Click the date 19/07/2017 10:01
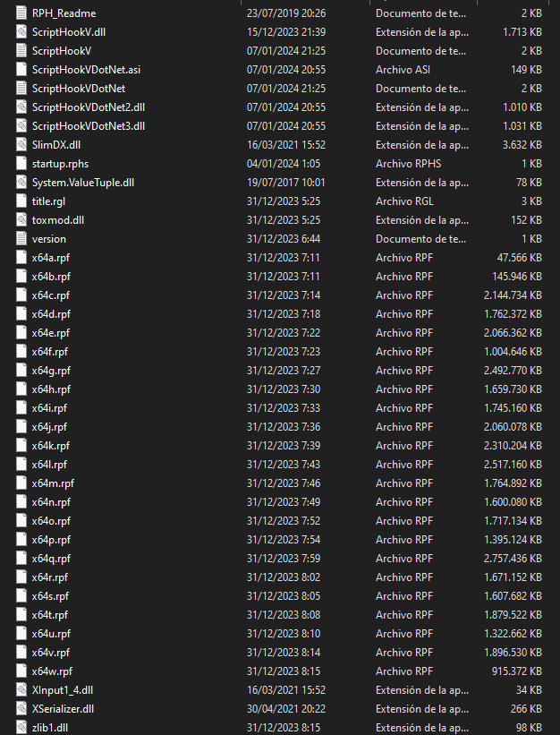560x735 pixels. coord(285,183)
